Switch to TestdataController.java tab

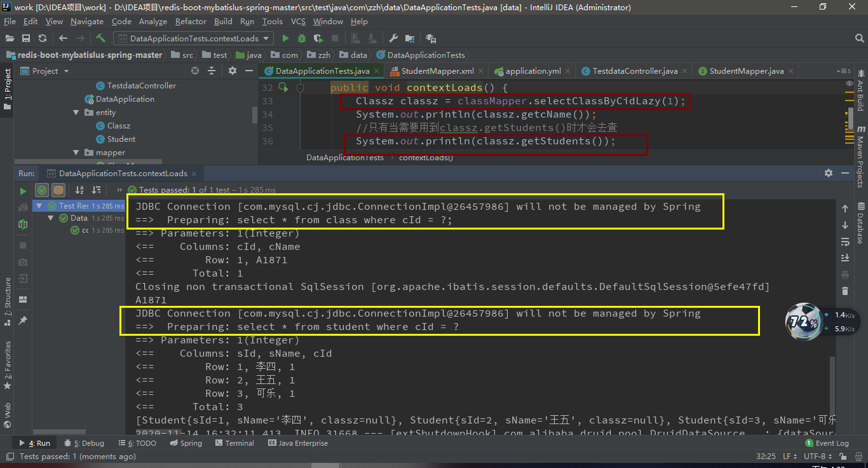click(x=634, y=71)
